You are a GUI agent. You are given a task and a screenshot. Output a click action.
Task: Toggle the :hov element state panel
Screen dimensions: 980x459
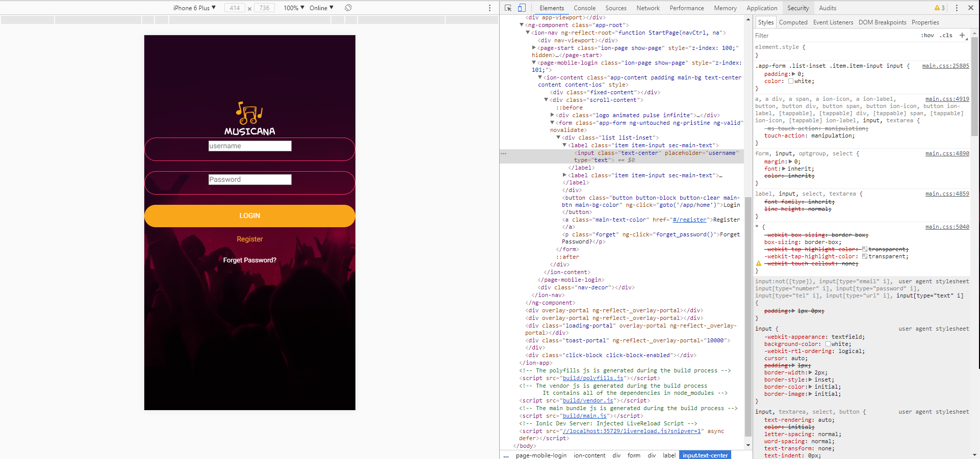point(927,35)
